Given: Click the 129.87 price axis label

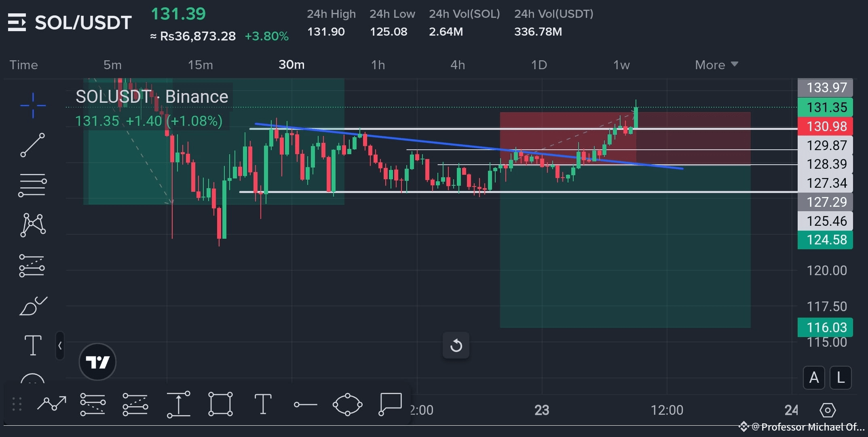Looking at the screenshot, I should 825,145.
